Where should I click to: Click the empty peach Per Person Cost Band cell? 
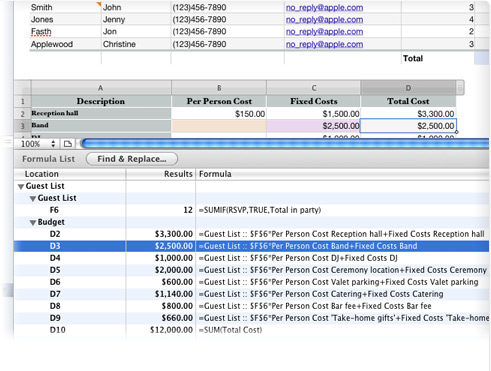[x=219, y=126]
